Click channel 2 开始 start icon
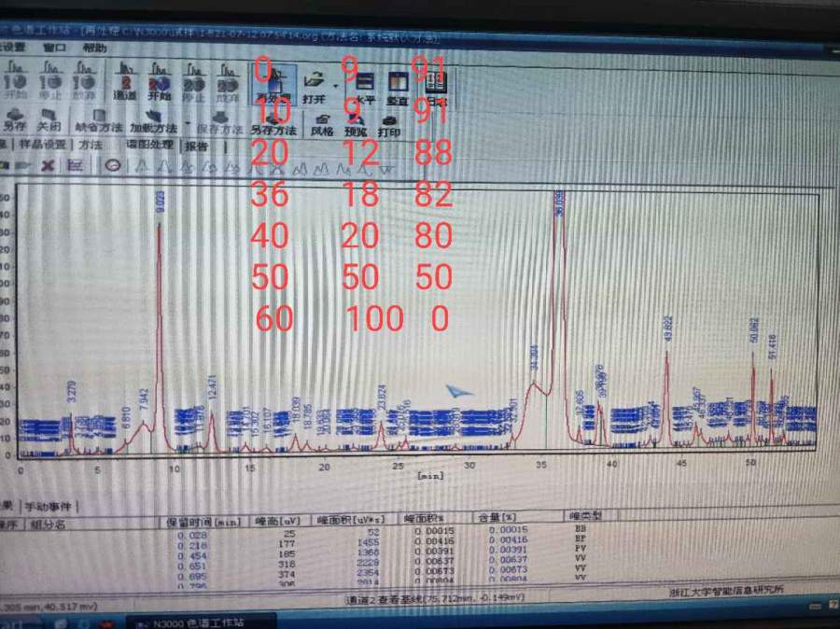The image size is (840, 629). (x=159, y=82)
